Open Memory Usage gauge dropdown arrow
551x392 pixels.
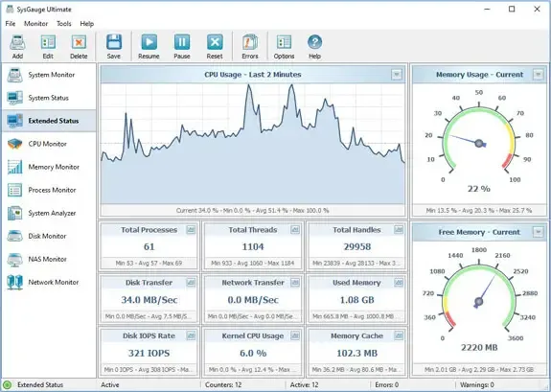click(x=538, y=75)
